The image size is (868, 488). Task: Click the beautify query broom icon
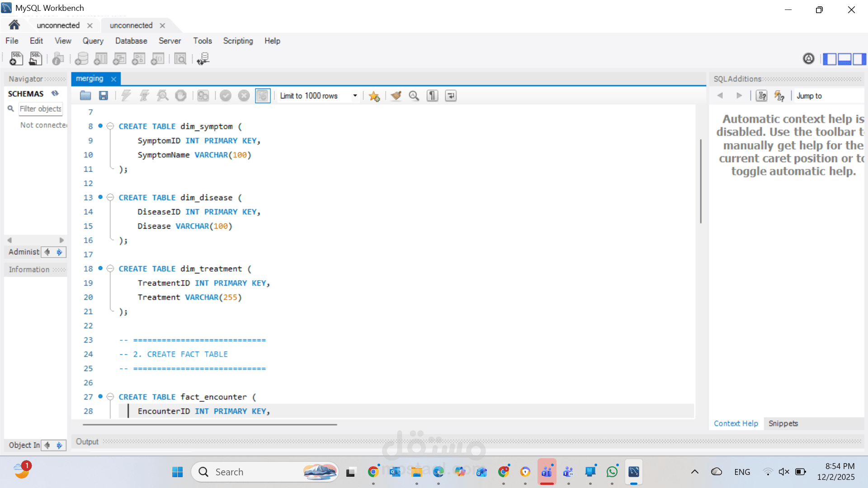coord(396,96)
